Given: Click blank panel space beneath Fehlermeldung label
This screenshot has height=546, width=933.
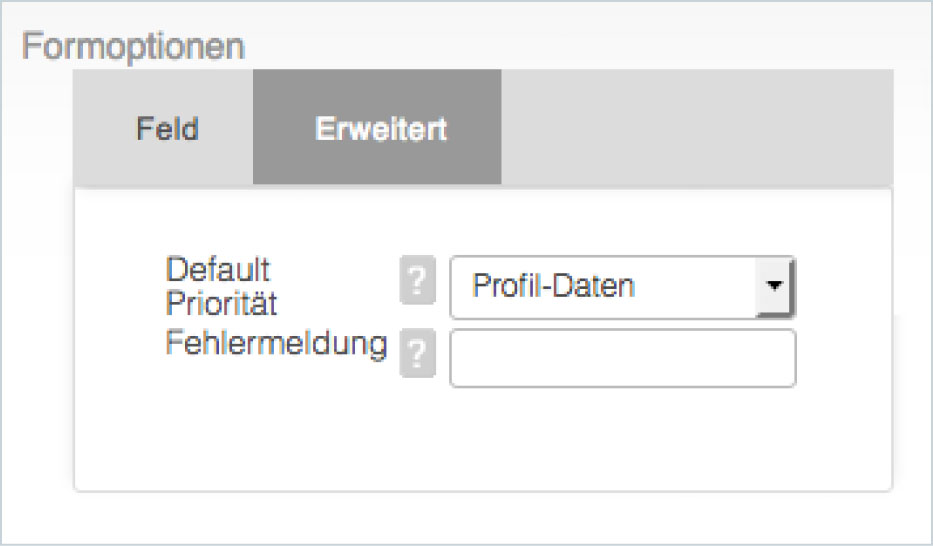Looking at the screenshot, I should [x=276, y=420].
